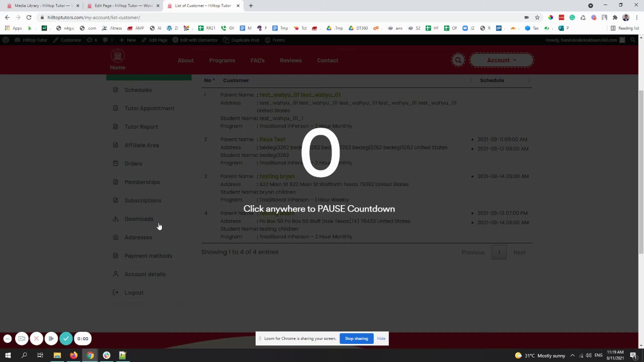Click the site search magnifier icon

coord(458,60)
